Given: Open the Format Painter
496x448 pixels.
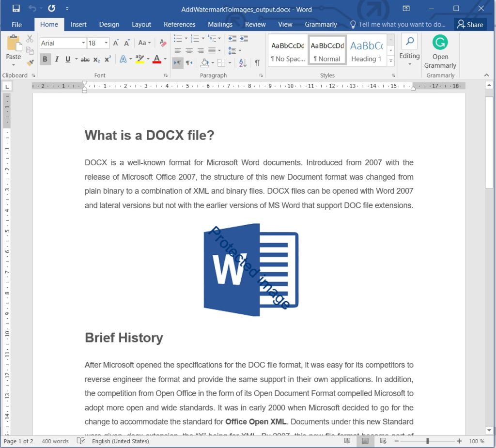Looking at the screenshot, I should pos(29,63).
